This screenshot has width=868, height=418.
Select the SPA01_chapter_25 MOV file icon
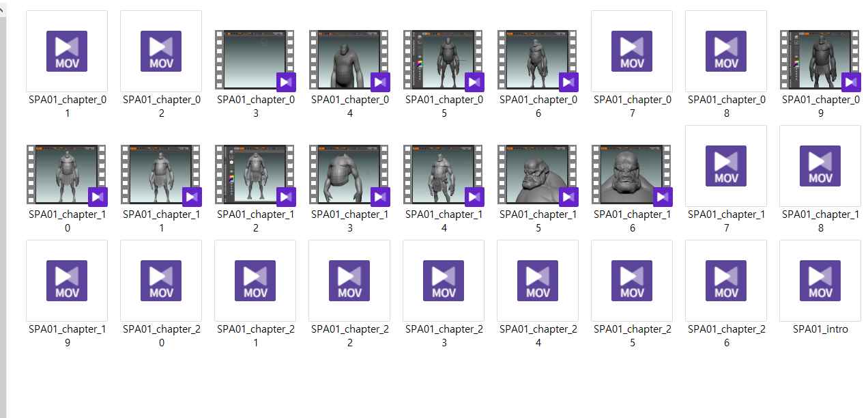(x=632, y=281)
